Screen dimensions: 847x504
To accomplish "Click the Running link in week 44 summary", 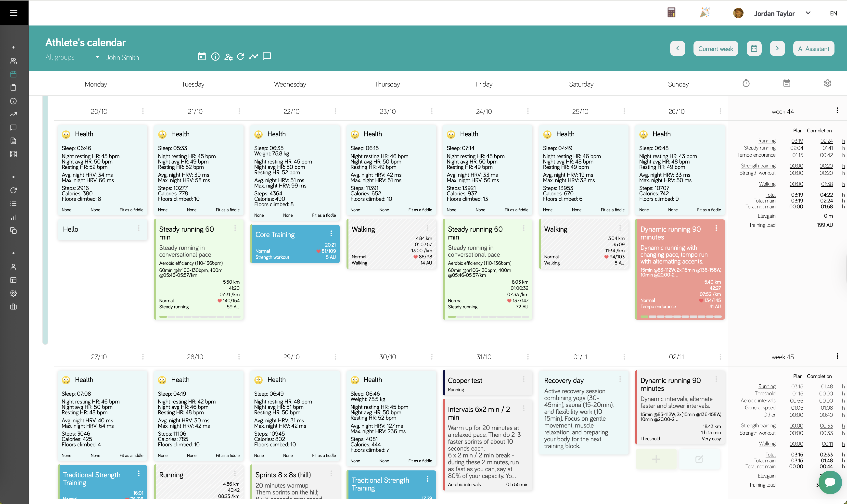I will (x=767, y=141).
